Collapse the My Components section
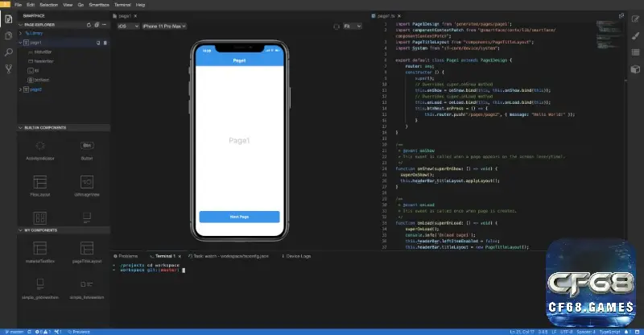 [21, 230]
